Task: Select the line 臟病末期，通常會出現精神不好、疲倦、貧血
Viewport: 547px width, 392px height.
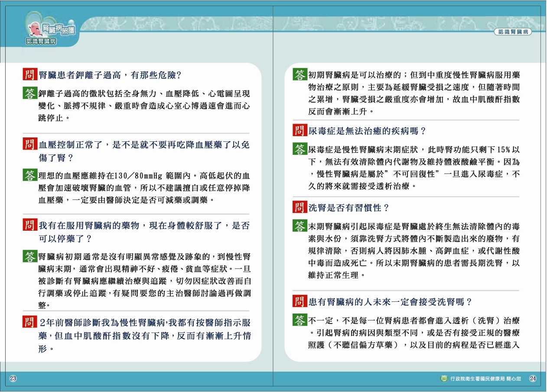Action: click(x=144, y=268)
